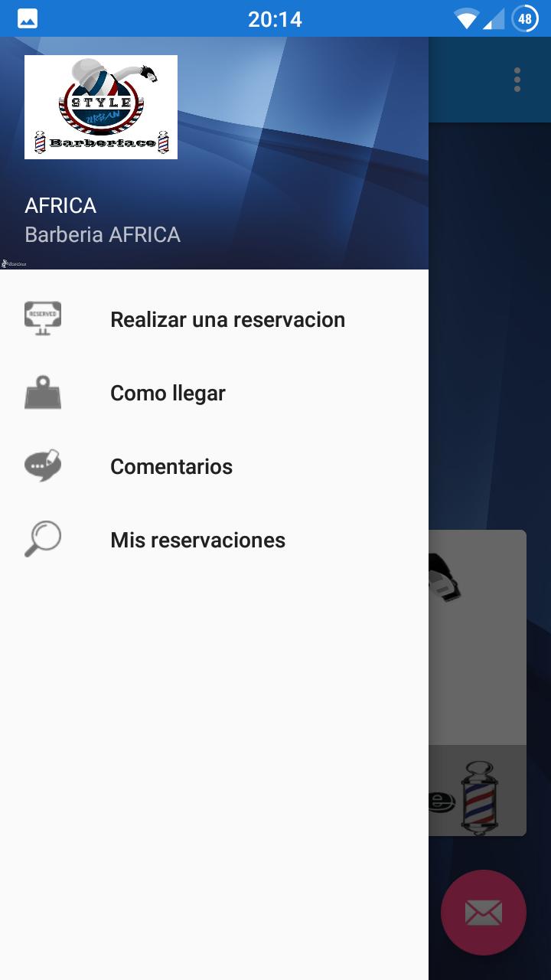The width and height of the screenshot is (551, 980).
Task: Tap the speech bubble comments icon
Action: pyautogui.click(x=43, y=465)
